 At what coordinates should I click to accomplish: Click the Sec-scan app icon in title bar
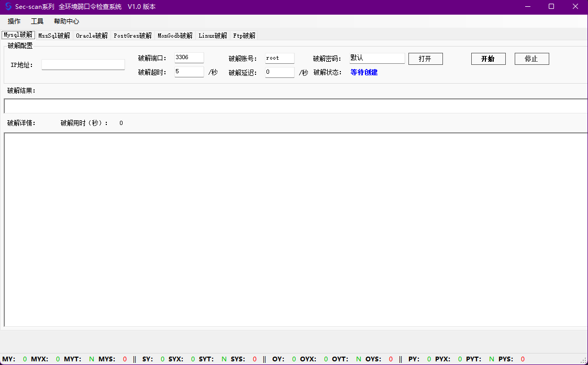click(x=8, y=7)
